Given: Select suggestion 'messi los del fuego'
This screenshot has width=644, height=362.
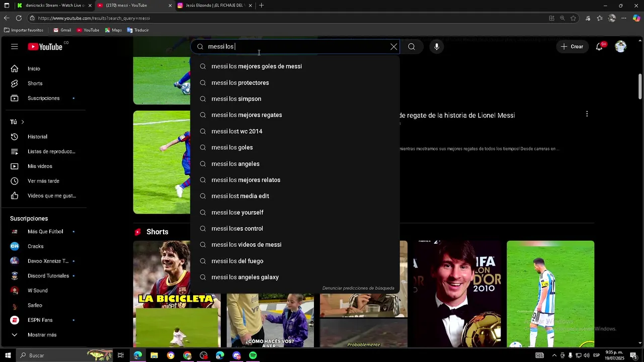Looking at the screenshot, I should click(295, 261).
